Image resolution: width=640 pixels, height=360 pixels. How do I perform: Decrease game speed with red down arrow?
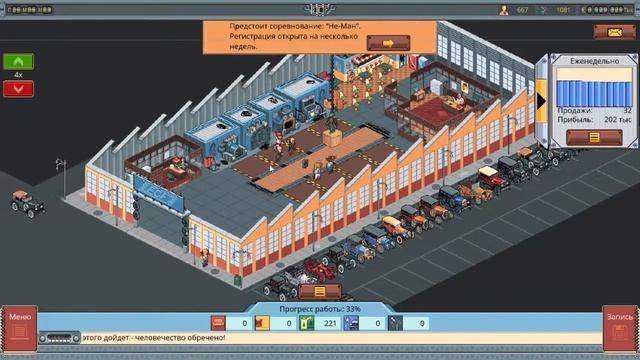click(x=18, y=89)
